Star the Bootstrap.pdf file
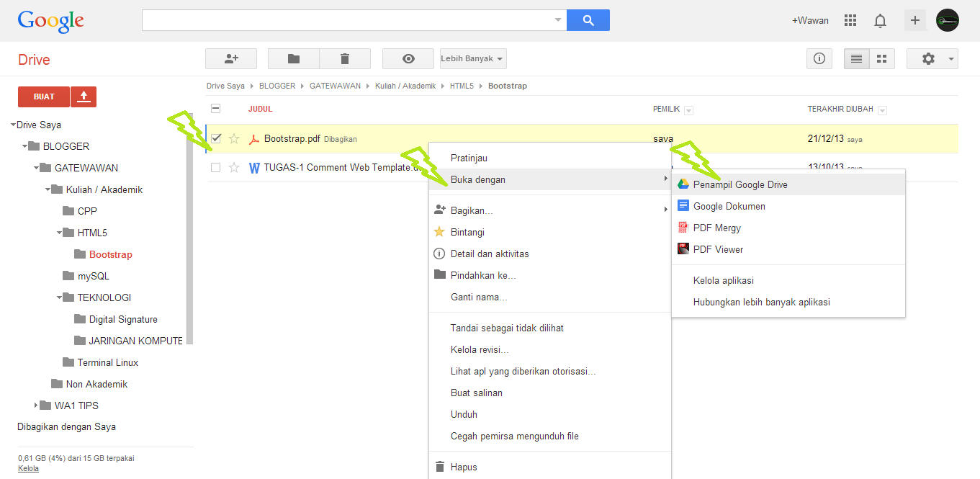 point(234,139)
